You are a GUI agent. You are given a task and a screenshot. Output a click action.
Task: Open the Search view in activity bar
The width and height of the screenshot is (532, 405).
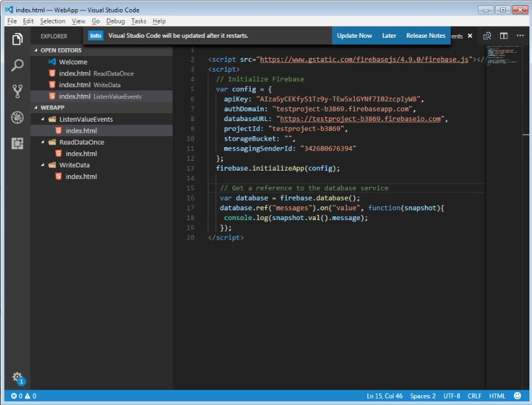[18, 64]
